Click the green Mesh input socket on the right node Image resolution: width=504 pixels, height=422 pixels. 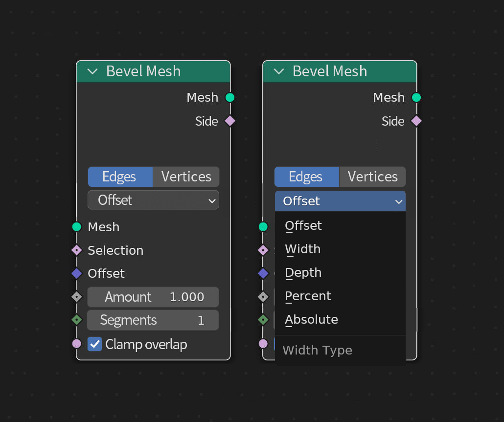[x=263, y=227]
